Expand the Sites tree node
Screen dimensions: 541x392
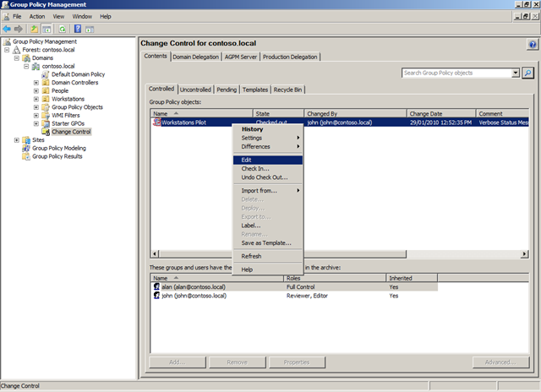coord(16,140)
